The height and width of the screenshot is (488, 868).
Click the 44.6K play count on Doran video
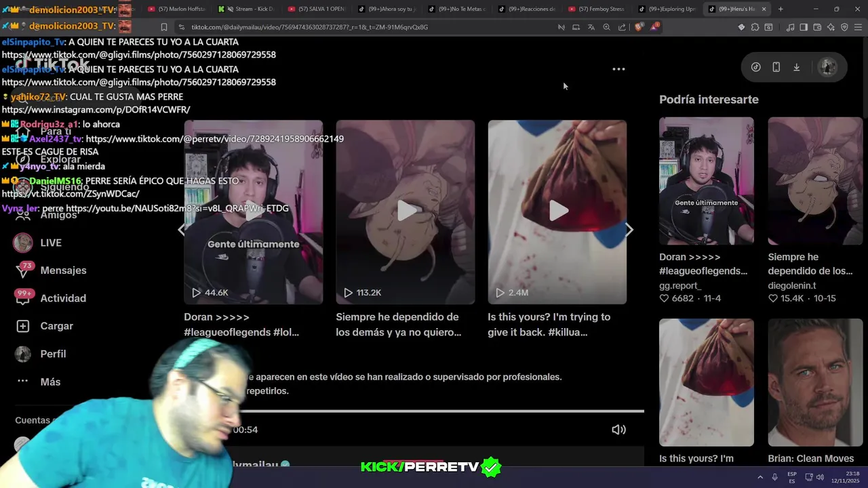coord(210,293)
